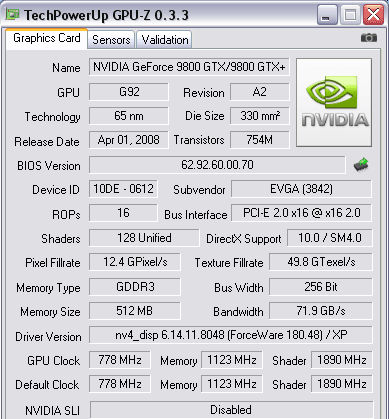Click the NVIDIA SLI field showing Disabled
Viewport: 389px width, 419px height.
(x=231, y=410)
